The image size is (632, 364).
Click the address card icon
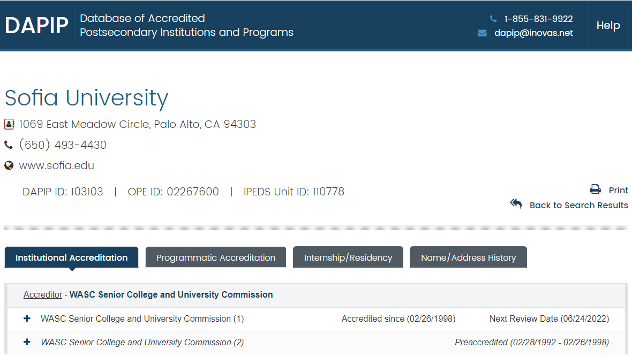click(x=9, y=124)
